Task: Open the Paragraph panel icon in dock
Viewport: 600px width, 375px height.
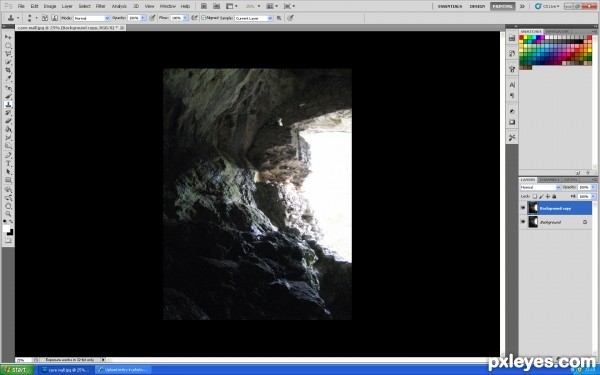Action: [512, 96]
